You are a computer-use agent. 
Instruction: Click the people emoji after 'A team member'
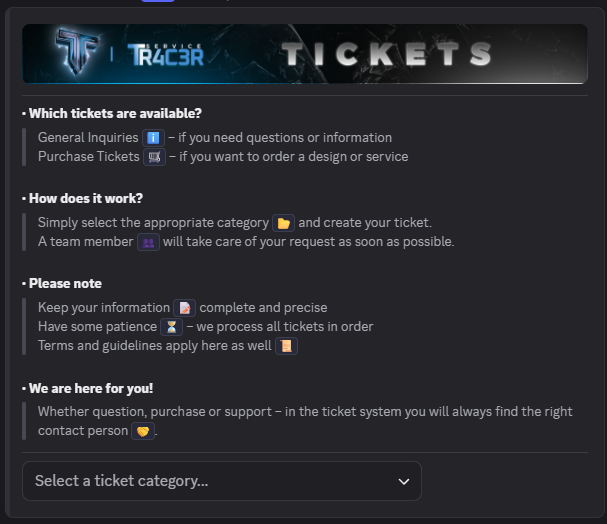pyautogui.click(x=148, y=242)
